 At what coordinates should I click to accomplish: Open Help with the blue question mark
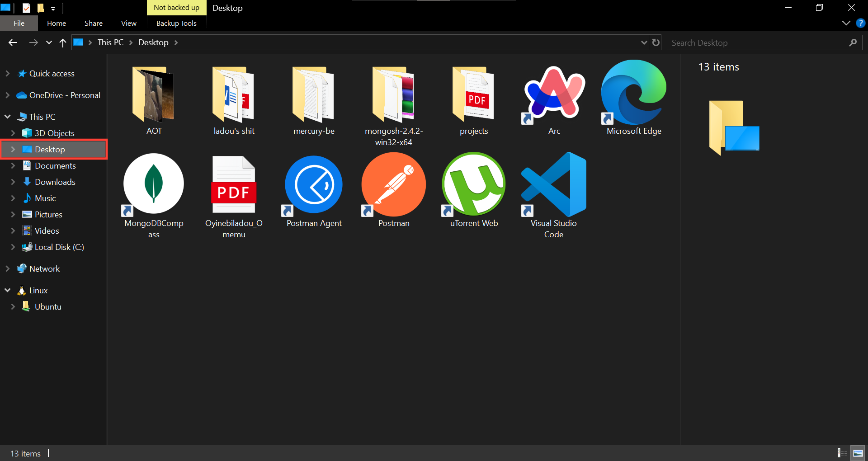(x=860, y=23)
